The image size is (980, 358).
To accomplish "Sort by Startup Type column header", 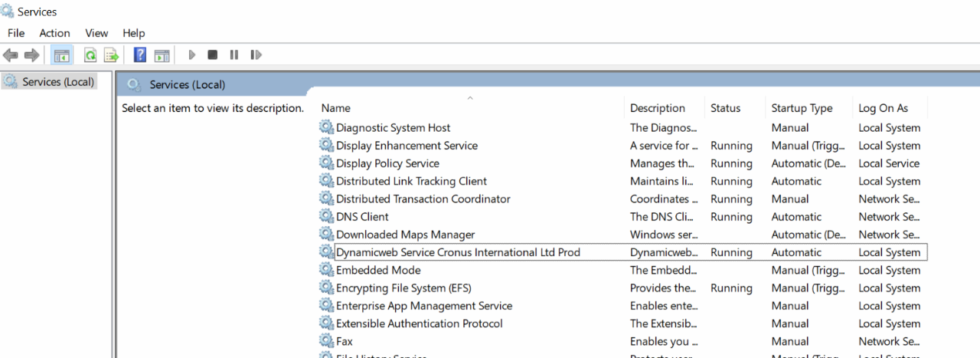I will coord(802,108).
